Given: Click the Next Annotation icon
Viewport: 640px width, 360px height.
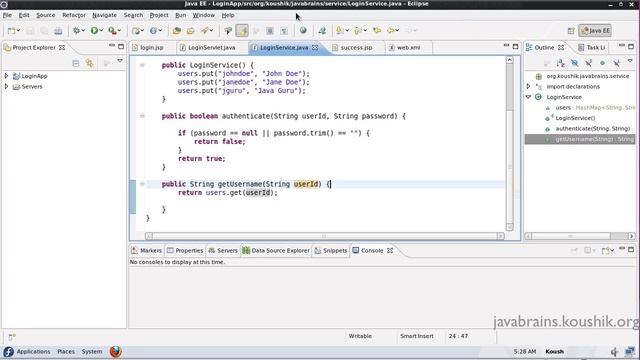Looking at the screenshot, I should [339, 31].
